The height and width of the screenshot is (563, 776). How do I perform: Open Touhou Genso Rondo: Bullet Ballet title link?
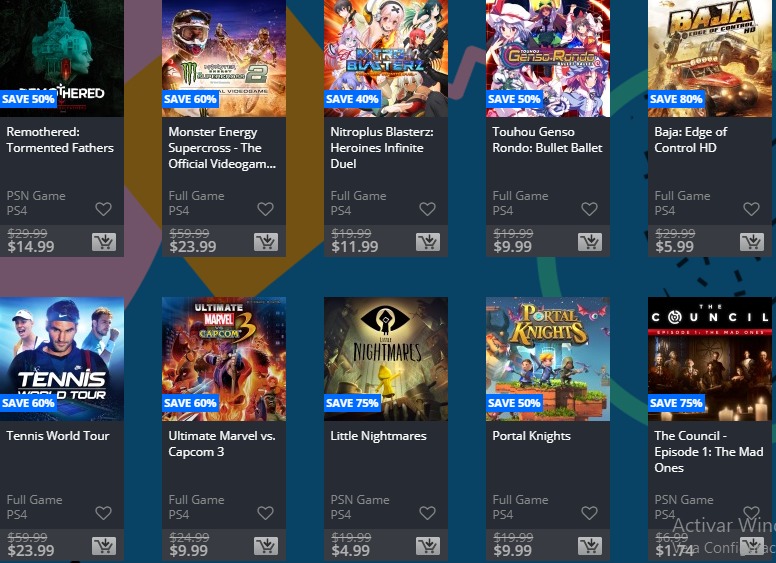[x=547, y=140]
